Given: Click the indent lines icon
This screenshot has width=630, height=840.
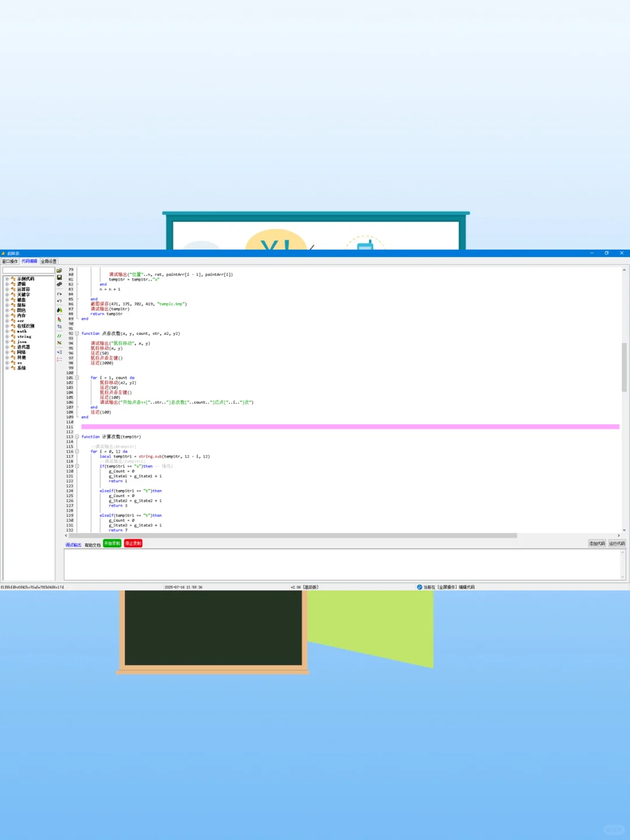Looking at the screenshot, I should 60,352.
